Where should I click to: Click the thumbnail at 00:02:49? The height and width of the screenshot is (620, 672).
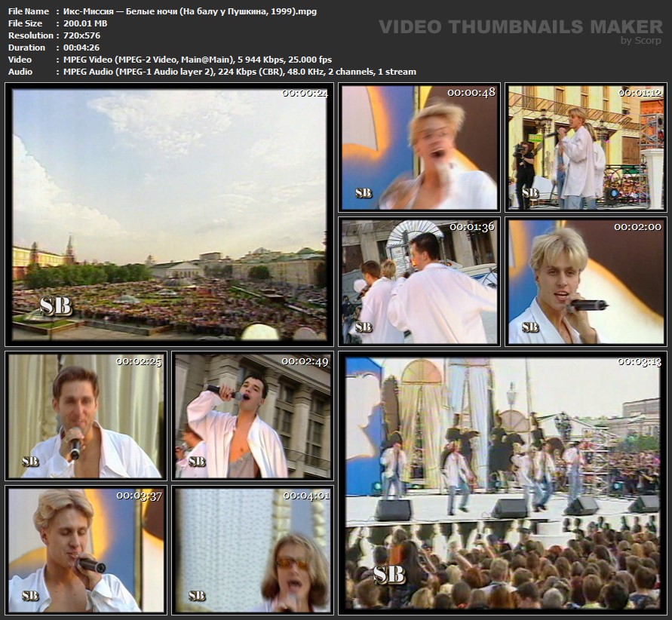click(x=252, y=416)
